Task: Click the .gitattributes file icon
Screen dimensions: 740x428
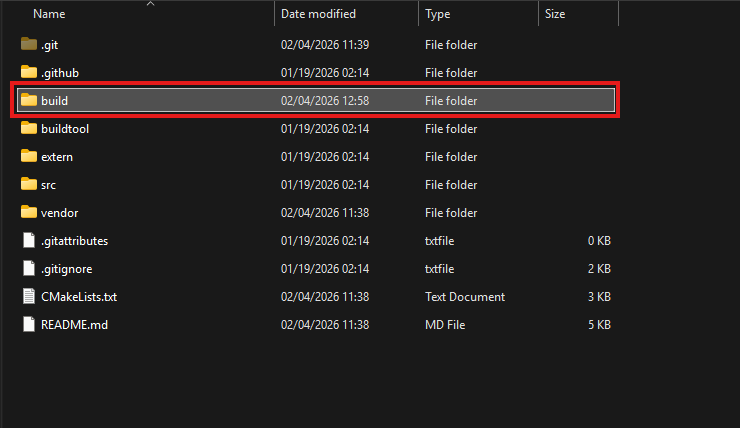Action: tap(28, 241)
